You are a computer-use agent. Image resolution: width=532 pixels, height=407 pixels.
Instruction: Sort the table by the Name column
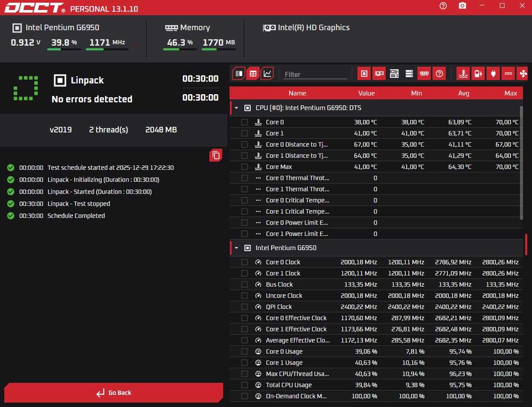[x=297, y=93]
